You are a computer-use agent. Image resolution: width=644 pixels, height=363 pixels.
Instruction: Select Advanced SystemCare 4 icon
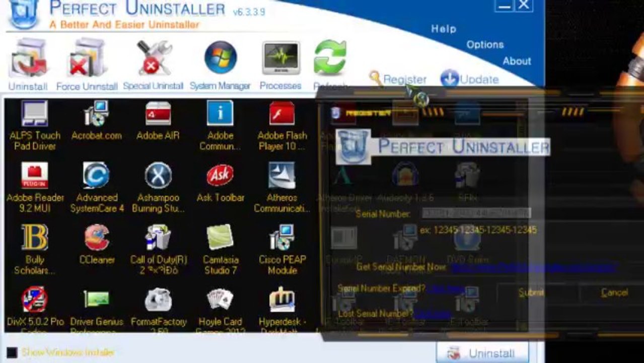point(97,188)
